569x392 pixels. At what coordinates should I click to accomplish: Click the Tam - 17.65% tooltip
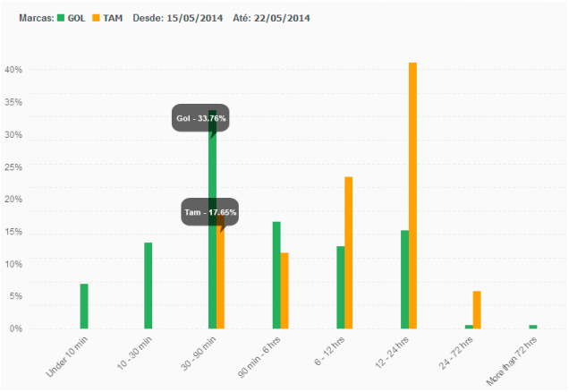tap(210, 212)
